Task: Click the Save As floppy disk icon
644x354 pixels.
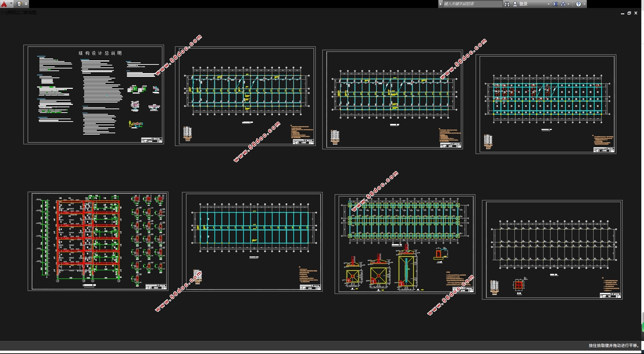Action: click(x=19, y=4)
